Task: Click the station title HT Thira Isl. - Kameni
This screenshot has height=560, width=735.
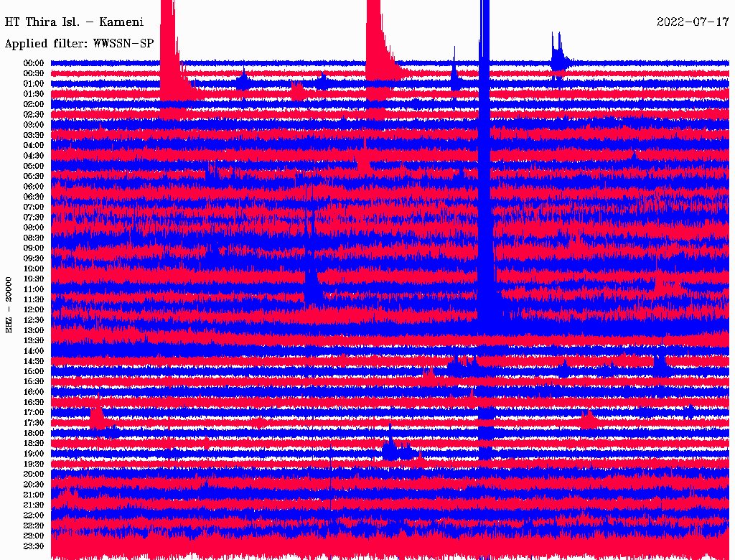Action: tap(75, 22)
